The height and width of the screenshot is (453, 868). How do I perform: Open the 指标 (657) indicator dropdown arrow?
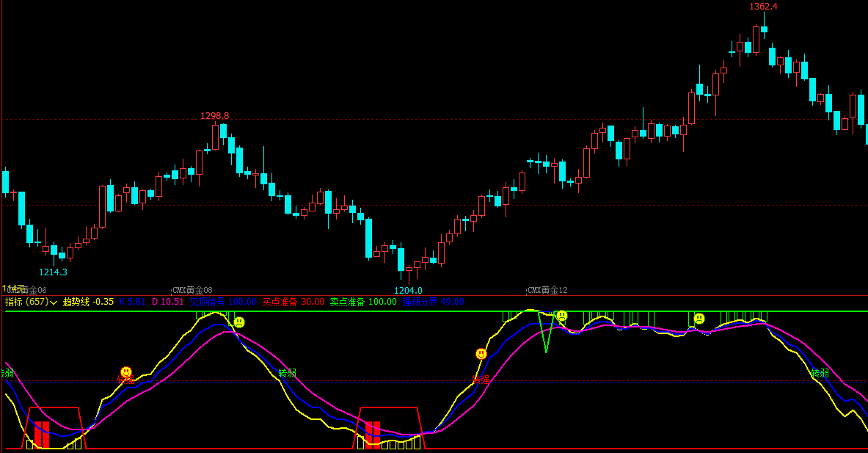click(54, 302)
